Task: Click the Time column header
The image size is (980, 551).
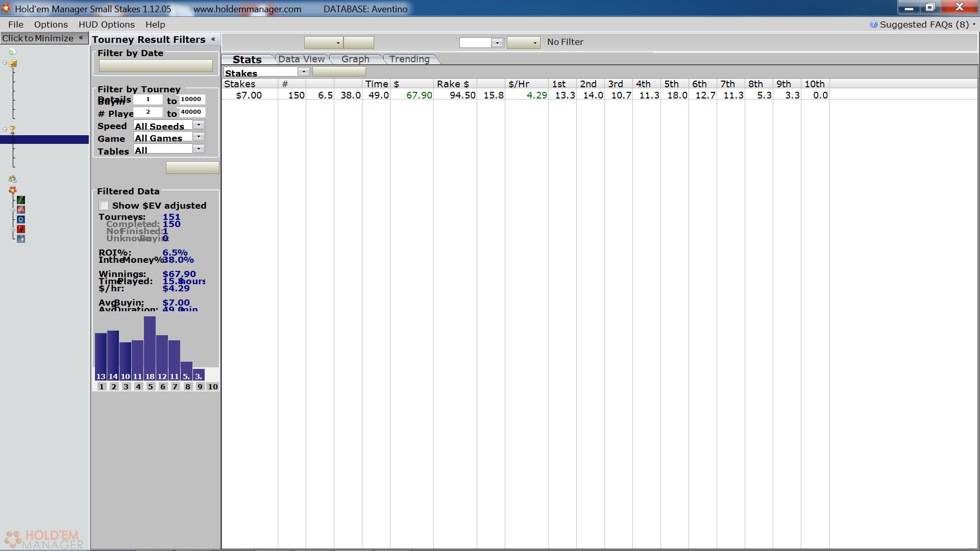Action: point(376,84)
